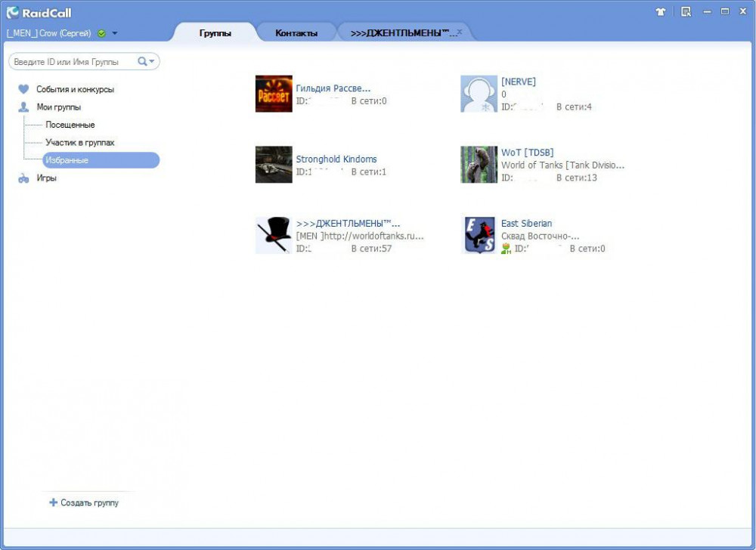Switch to the Группы tab
The image size is (756, 550).
[x=215, y=33]
